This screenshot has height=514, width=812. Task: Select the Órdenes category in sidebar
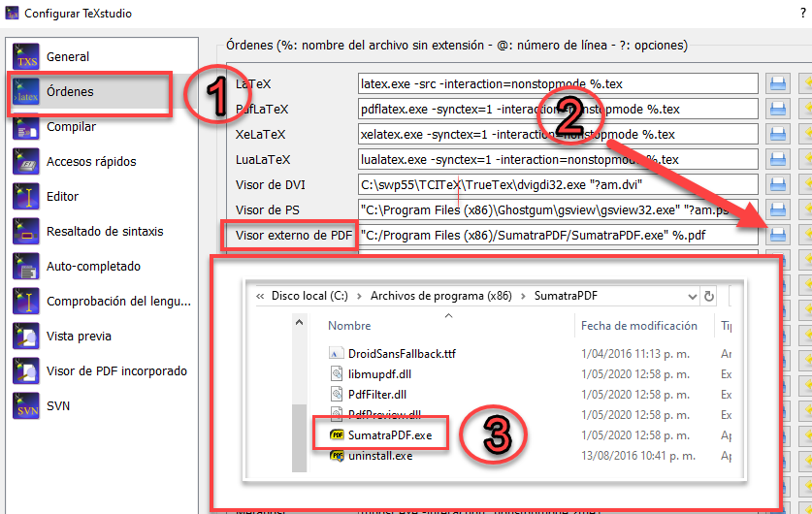pos(70,92)
